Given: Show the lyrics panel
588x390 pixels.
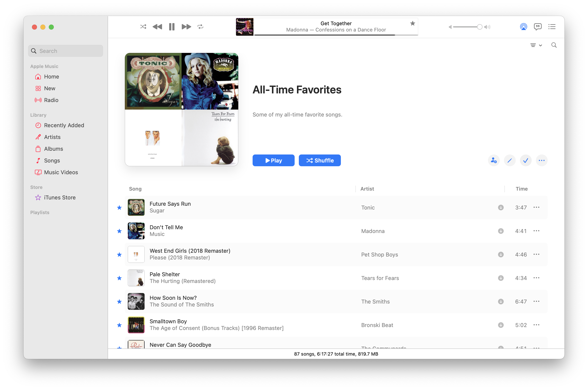Looking at the screenshot, I should tap(538, 27).
